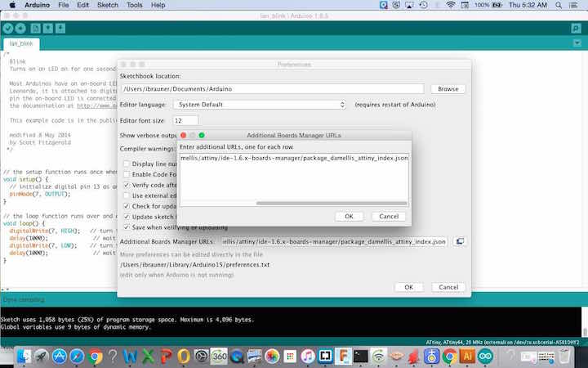
Task: Click Cancel in the Preferences window
Action: [x=448, y=287]
